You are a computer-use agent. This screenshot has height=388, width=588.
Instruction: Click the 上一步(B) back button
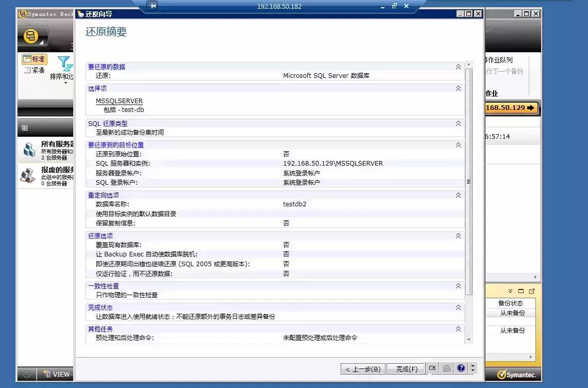363,369
